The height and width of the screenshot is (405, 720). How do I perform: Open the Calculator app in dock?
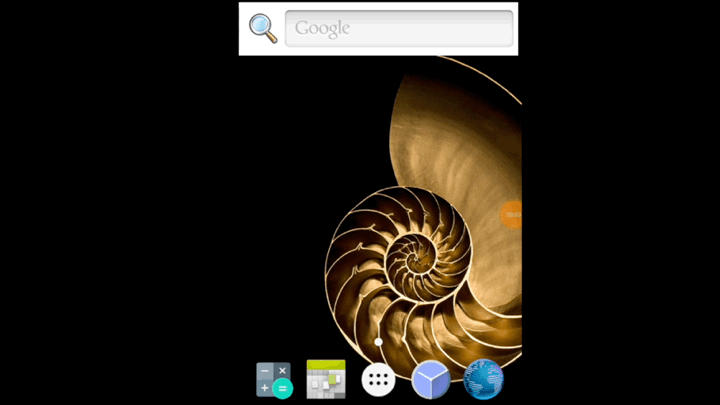274,380
